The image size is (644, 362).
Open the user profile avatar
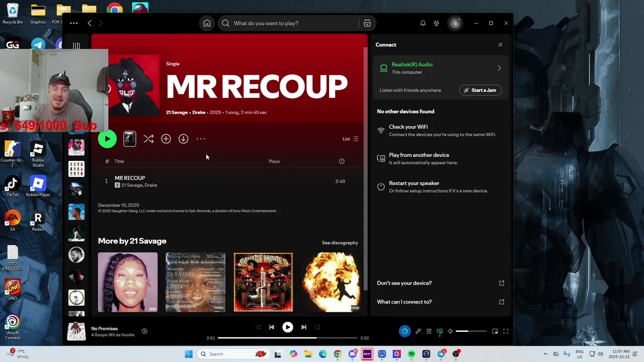pyautogui.click(x=455, y=23)
